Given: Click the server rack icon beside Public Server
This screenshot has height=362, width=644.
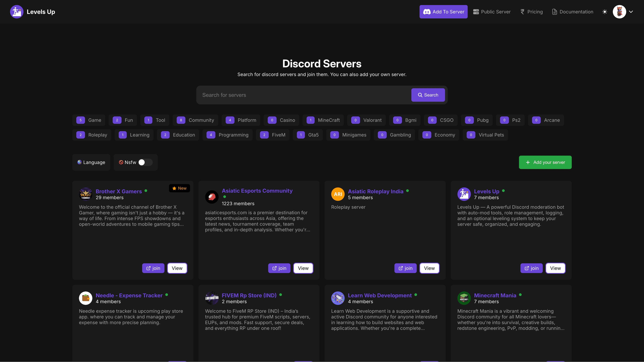Looking at the screenshot, I should click(x=476, y=12).
